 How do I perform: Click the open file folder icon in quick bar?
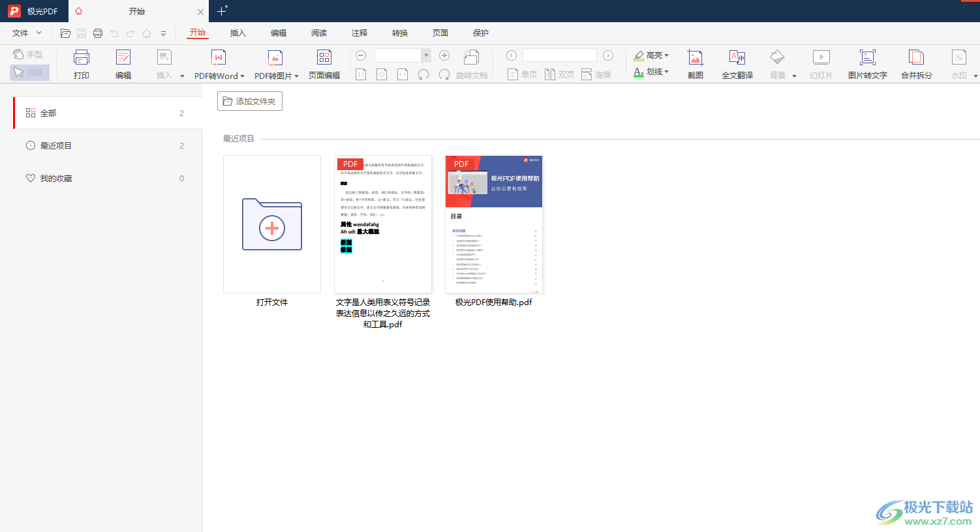pyautogui.click(x=65, y=33)
